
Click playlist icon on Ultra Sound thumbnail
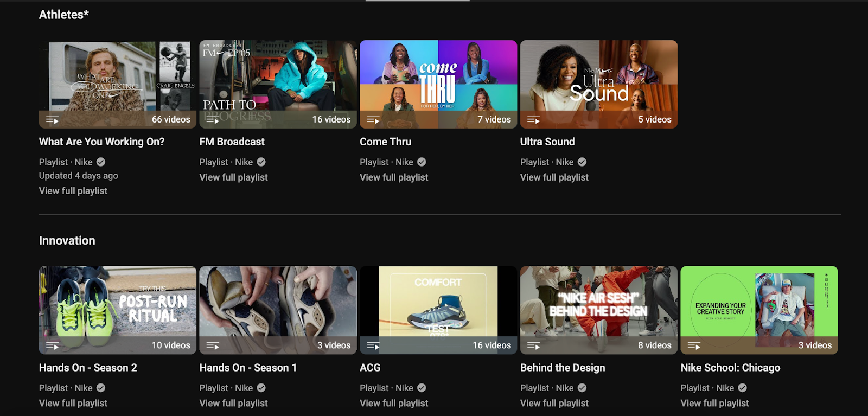tap(534, 120)
